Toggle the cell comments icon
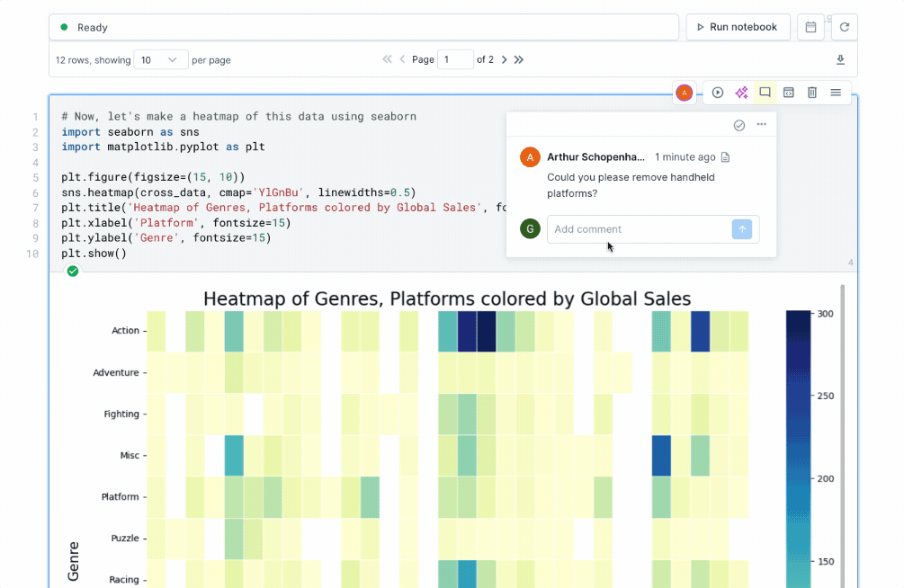The height and width of the screenshot is (588, 904). (x=765, y=93)
